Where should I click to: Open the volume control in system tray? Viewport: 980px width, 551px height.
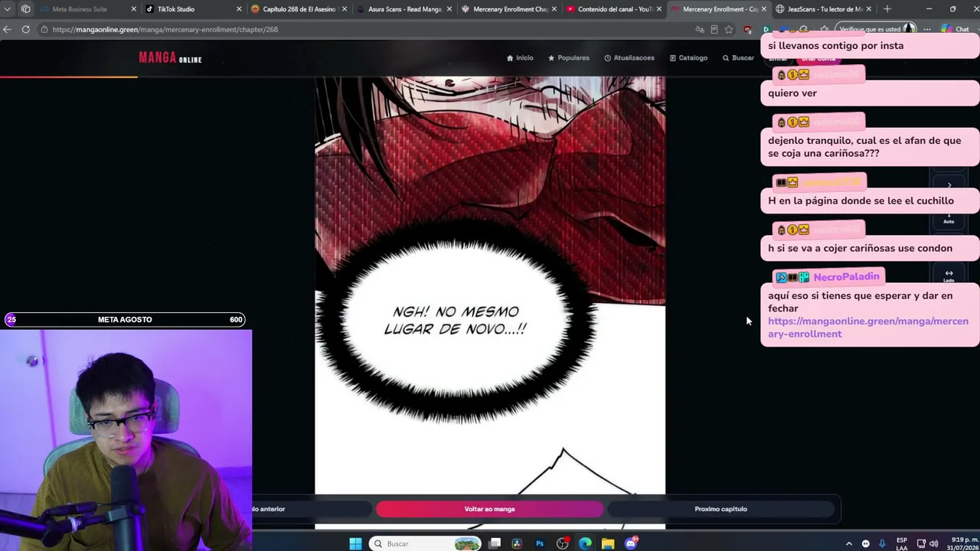coord(933,543)
